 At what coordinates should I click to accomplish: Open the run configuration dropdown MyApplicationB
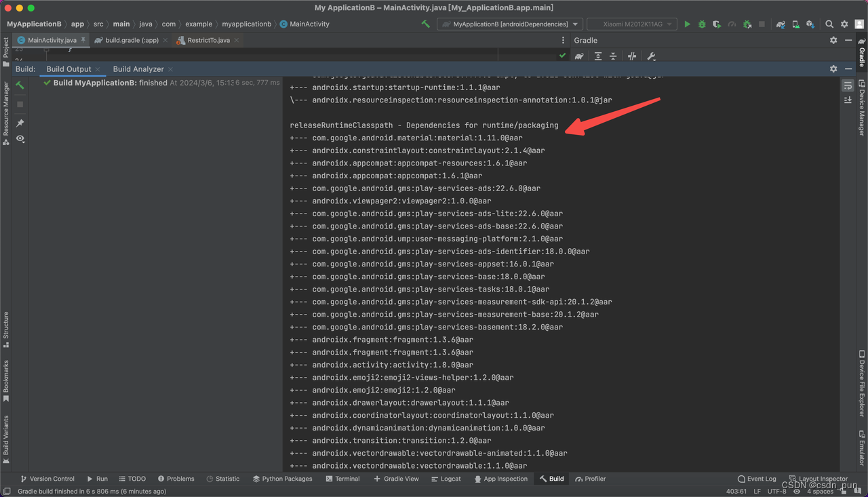pos(509,24)
